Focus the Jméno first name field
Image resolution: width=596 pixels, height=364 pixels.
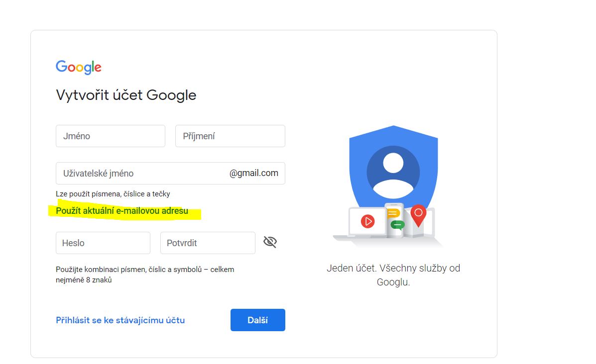click(111, 136)
